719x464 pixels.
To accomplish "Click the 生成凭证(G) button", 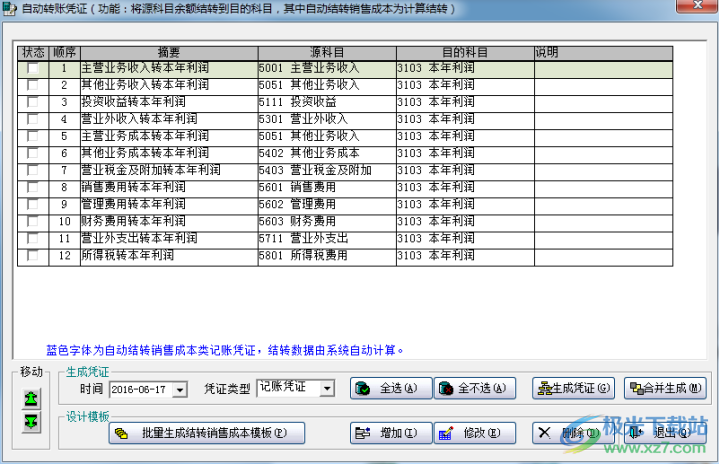I will click(573, 388).
